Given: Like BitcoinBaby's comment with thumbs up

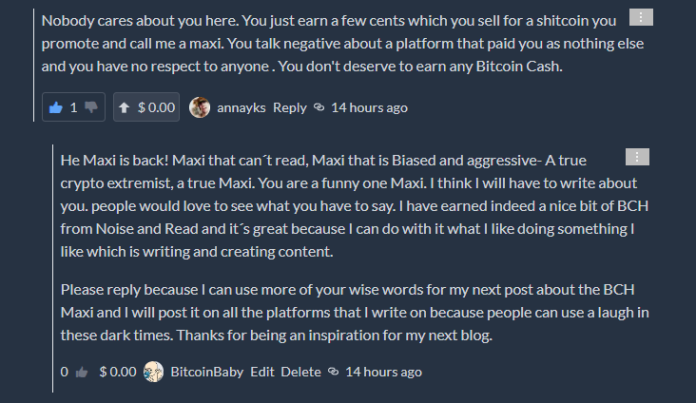Looking at the screenshot, I should [x=82, y=372].
